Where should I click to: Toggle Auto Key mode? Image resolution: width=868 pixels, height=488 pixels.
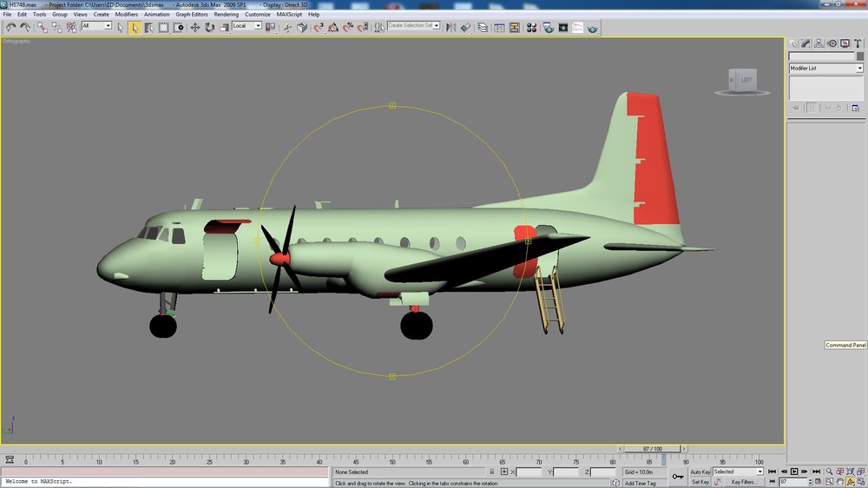coord(700,472)
